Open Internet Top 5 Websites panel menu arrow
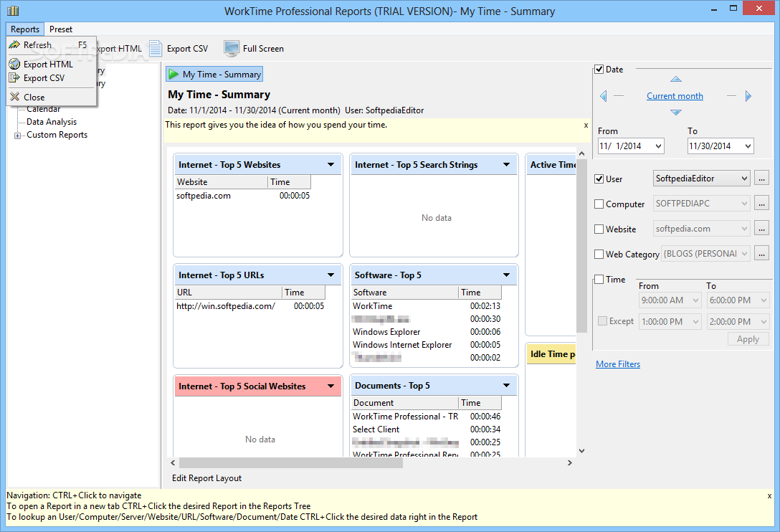This screenshot has height=532, width=780. tap(330, 165)
